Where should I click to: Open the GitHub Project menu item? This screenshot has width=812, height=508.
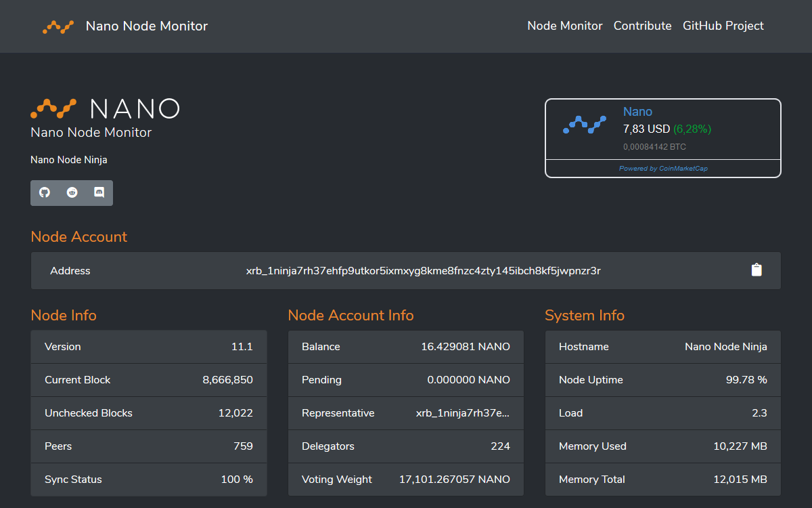pos(723,26)
